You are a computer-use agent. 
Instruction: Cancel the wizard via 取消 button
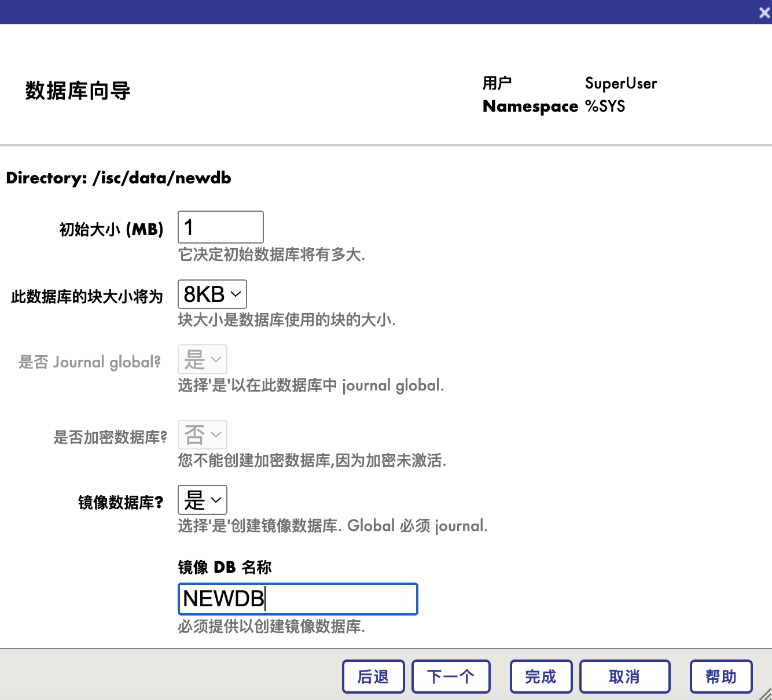pos(624,676)
